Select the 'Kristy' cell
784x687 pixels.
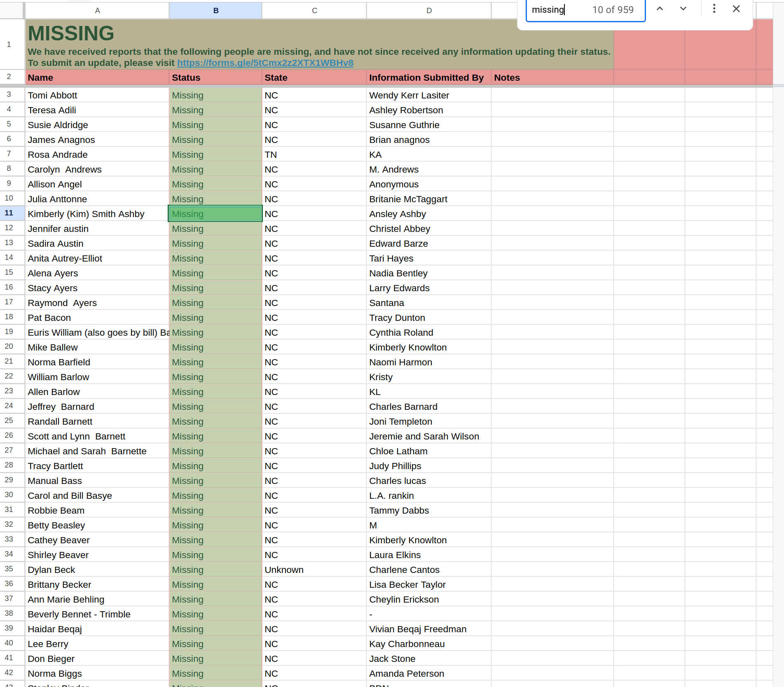[x=429, y=377]
